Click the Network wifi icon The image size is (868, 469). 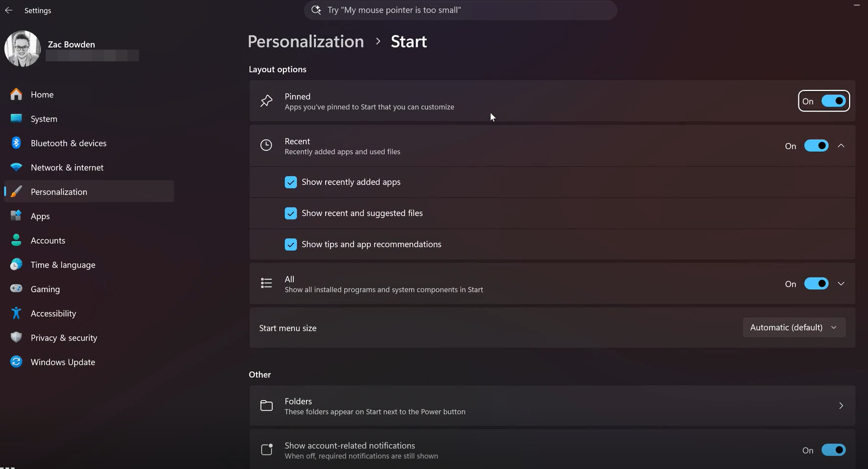click(16, 167)
